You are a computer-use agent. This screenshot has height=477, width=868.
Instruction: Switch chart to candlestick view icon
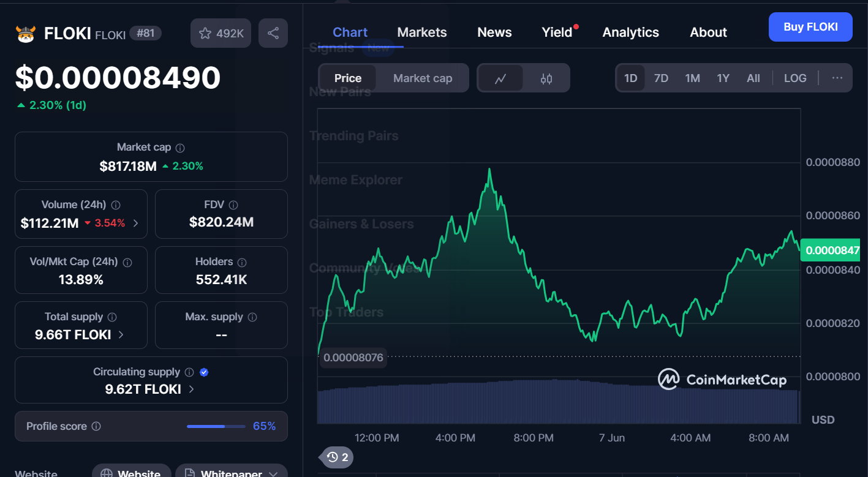coord(546,78)
